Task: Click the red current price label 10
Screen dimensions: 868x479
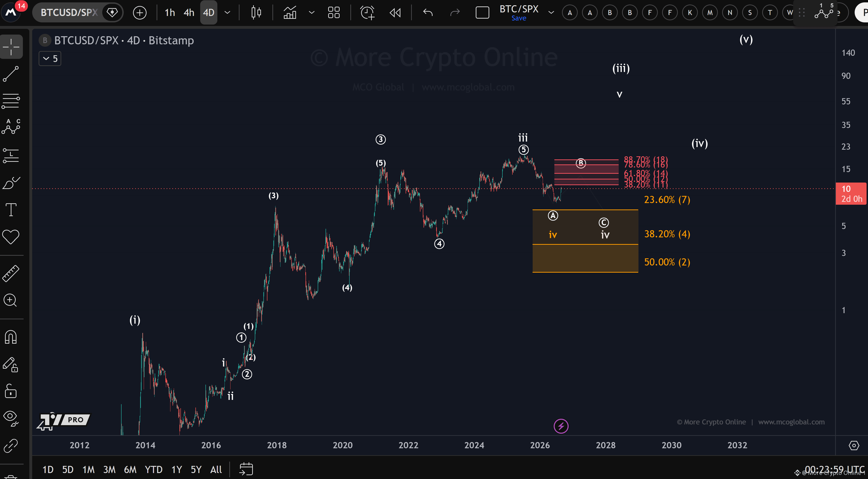Action: click(x=851, y=193)
